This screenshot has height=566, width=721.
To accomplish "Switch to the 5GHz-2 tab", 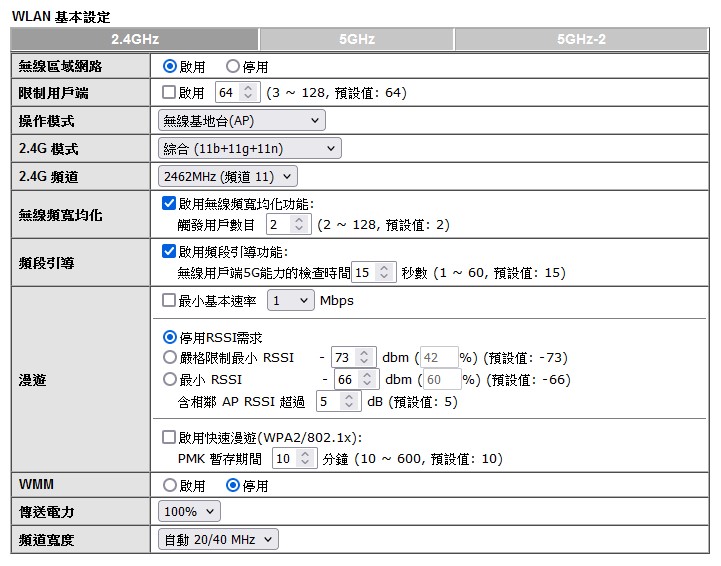I will tap(581, 39).
